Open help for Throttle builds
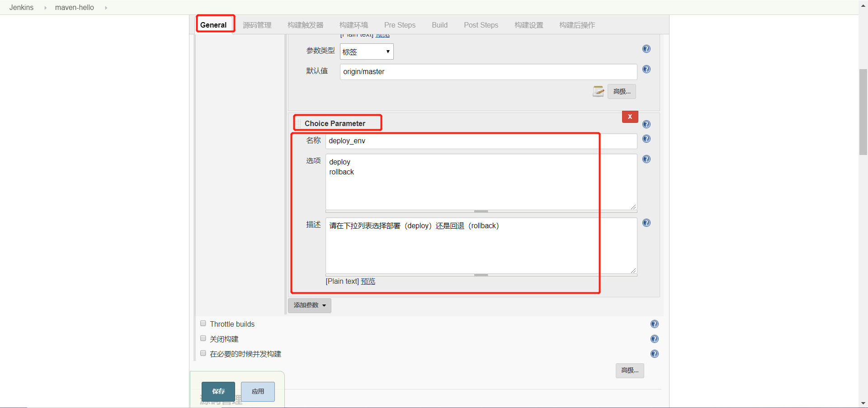 pyautogui.click(x=654, y=324)
